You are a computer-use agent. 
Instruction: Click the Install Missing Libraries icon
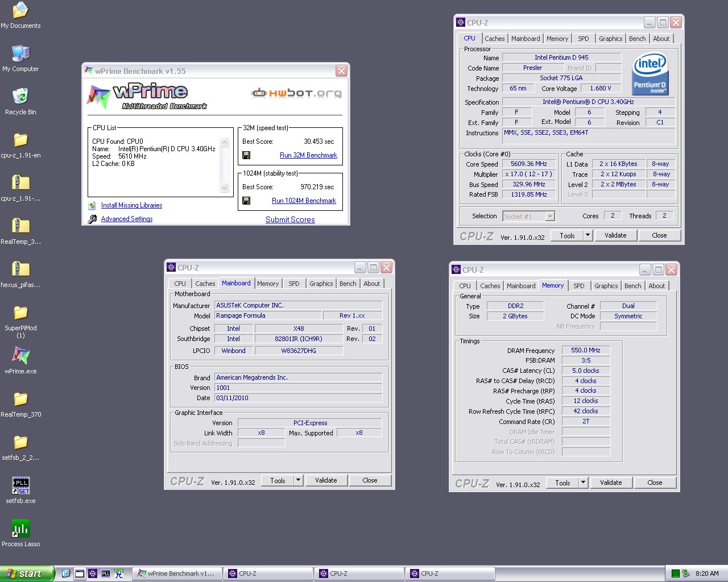(92, 206)
